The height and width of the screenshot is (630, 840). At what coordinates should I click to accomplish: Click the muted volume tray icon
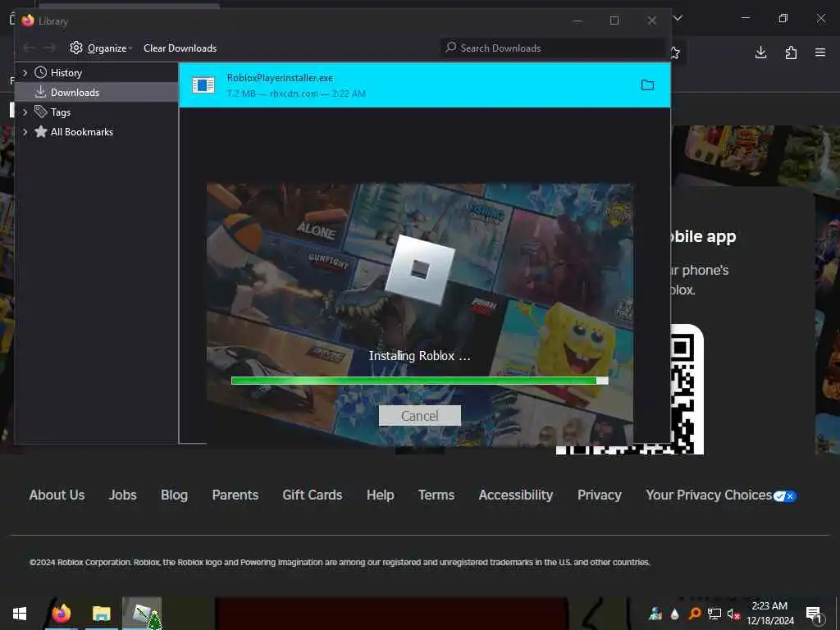coord(733,614)
